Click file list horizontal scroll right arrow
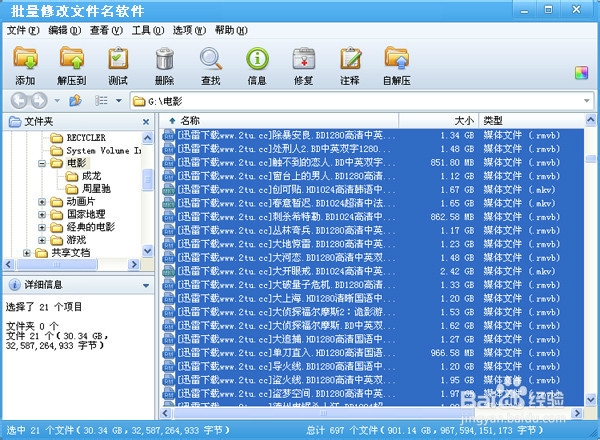Screen dimensions: 600x440 pos(577,413)
